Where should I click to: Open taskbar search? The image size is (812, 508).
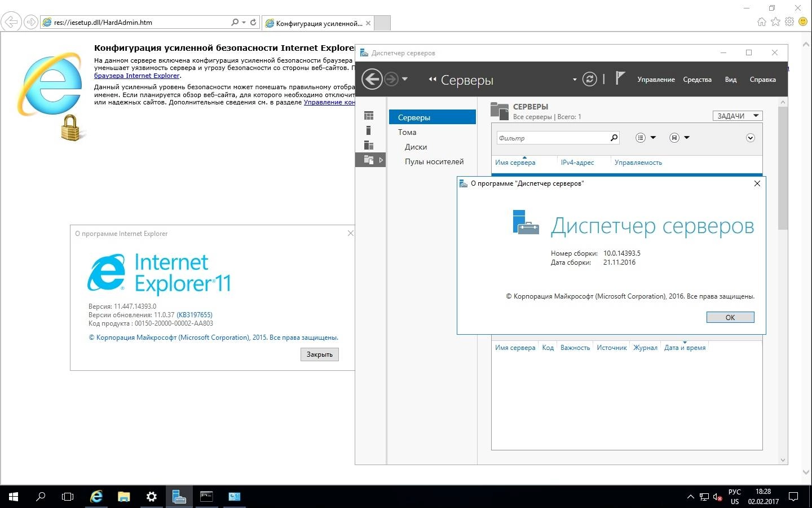point(41,497)
